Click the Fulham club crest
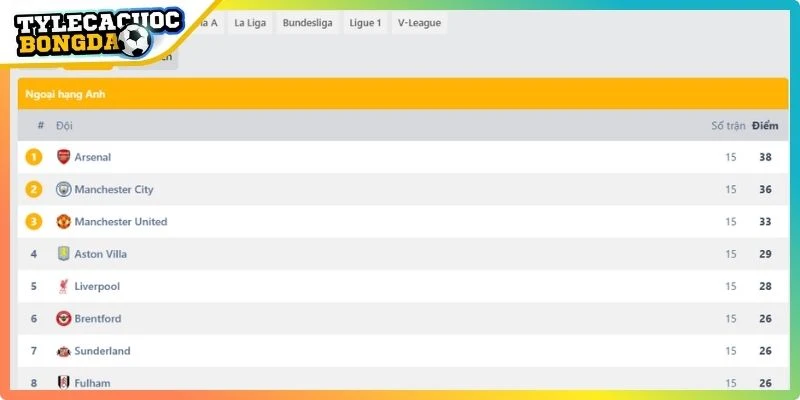 point(63,383)
